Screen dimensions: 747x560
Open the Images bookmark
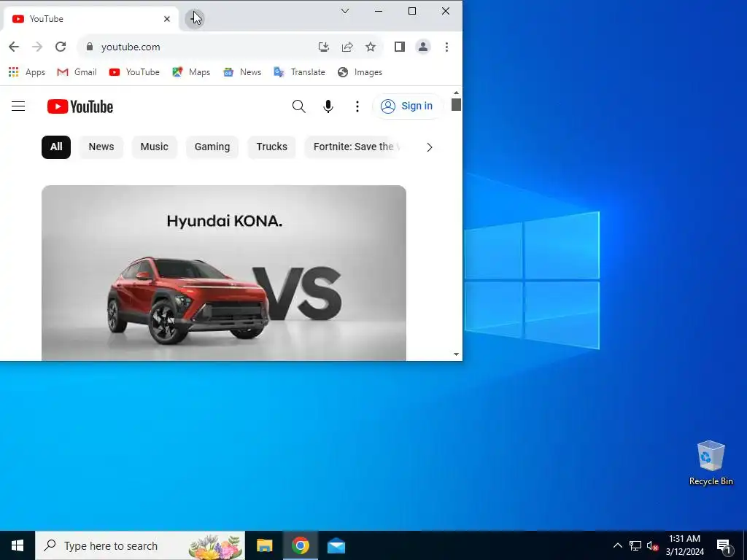(x=360, y=72)
